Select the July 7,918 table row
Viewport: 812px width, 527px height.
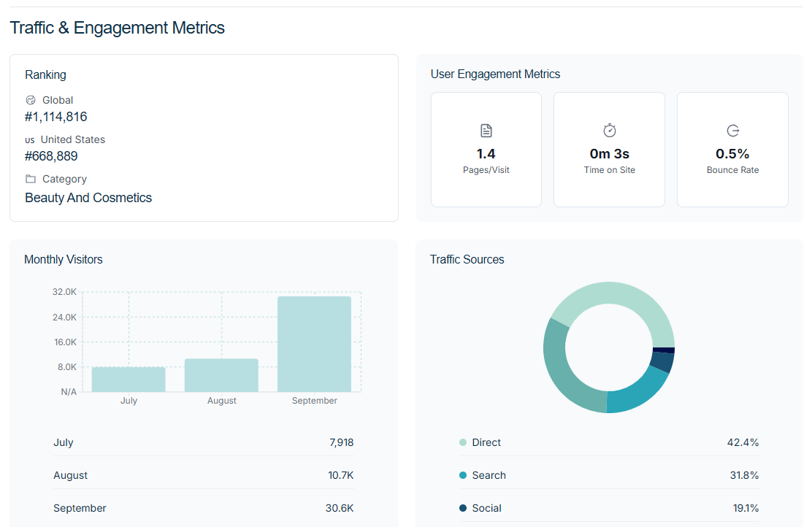[x=203, y=442]
